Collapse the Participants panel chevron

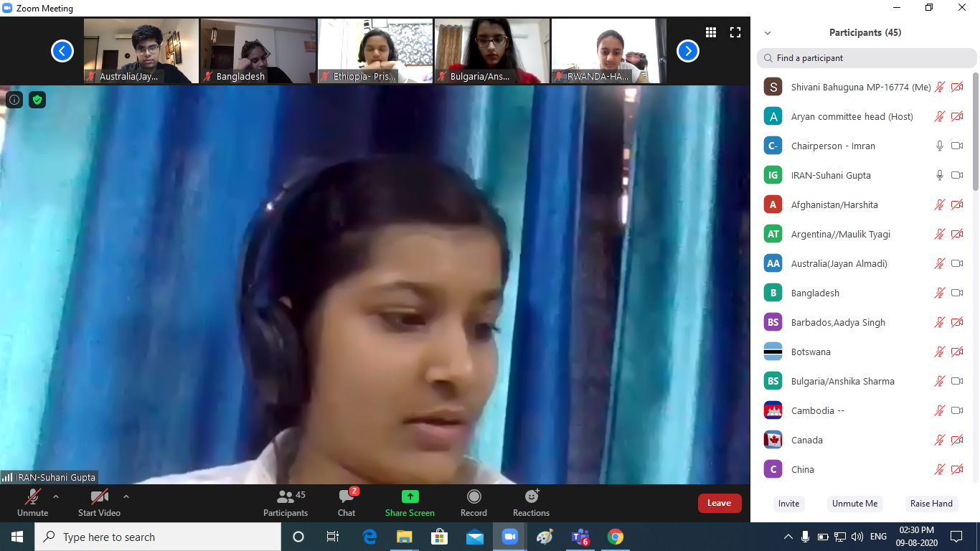[768, 33]
